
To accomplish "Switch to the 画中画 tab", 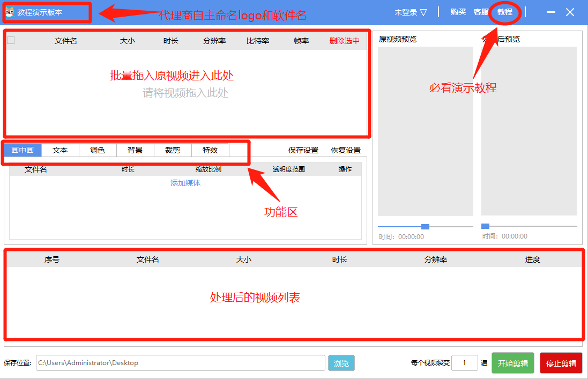I will [x=23, y=150].
